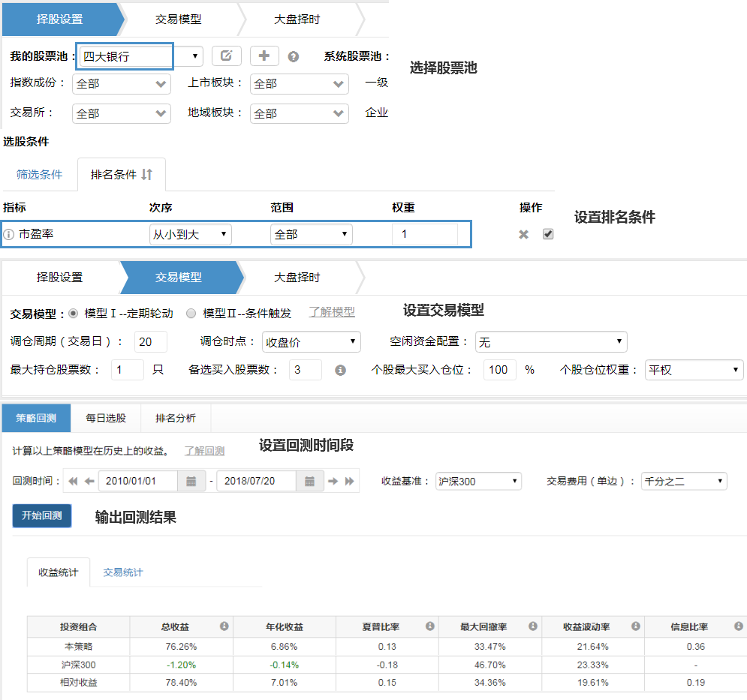The image size is (747, 700).
Task: Click end date field 2018/07/20
Action: click(x=257, y=481)
